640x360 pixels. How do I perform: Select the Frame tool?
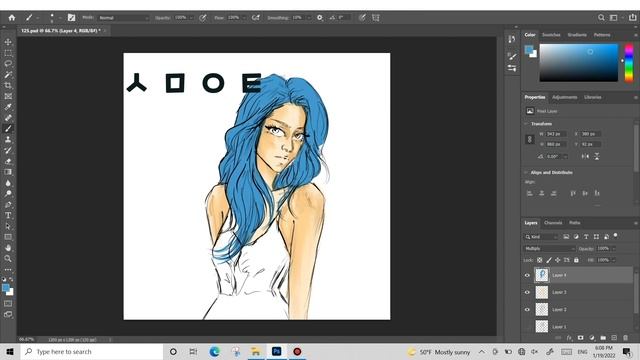(8, 96)
